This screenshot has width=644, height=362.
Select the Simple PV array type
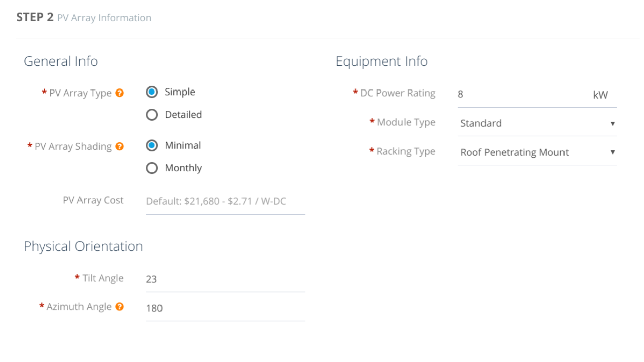(x=152, y=92)
